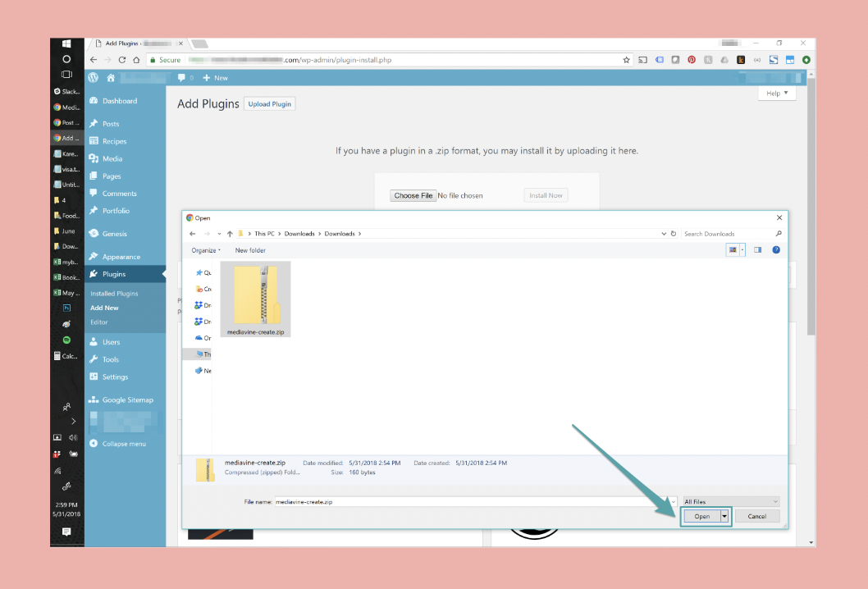
Task: Open help in the file Open dialog
Action: click(x=776, y=249)
